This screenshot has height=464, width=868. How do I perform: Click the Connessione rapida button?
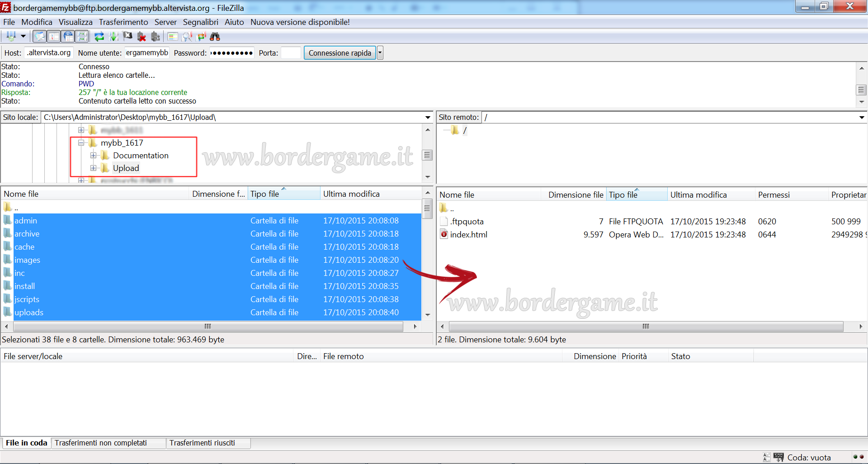pyautogui.click(x=340, y=53)
